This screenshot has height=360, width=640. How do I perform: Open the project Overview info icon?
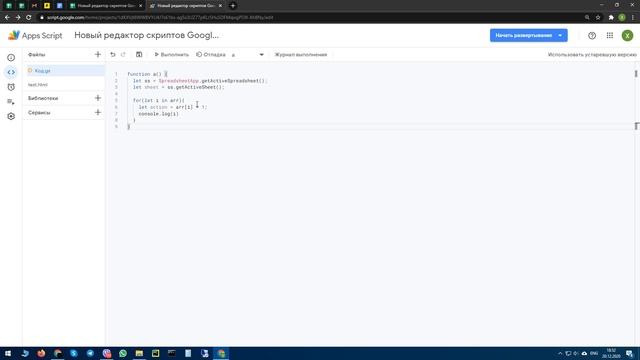click(11, 58)
